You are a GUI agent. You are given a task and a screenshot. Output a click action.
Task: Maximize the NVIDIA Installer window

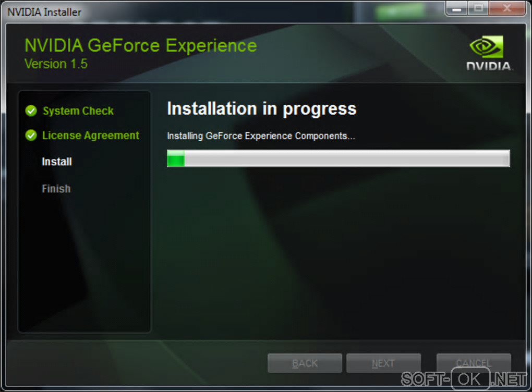tap(478, 8)
